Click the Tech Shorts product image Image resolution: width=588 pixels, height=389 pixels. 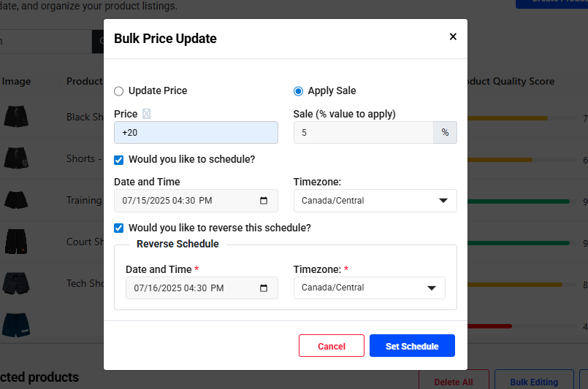(x=15, y=283)
